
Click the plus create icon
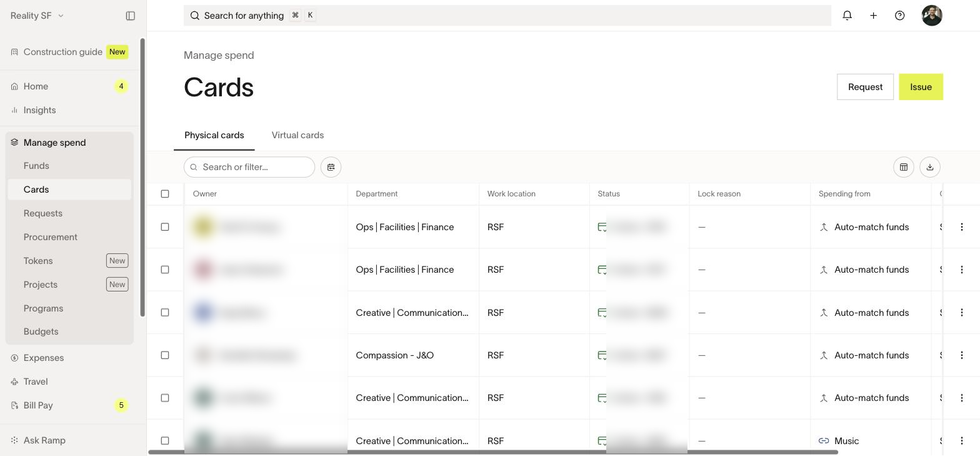(x=874, y=16)
